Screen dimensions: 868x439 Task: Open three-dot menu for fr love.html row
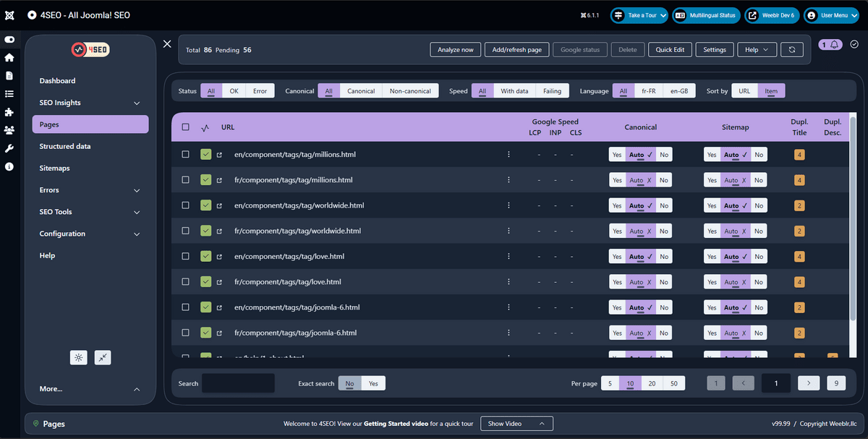tap(509, 282)
